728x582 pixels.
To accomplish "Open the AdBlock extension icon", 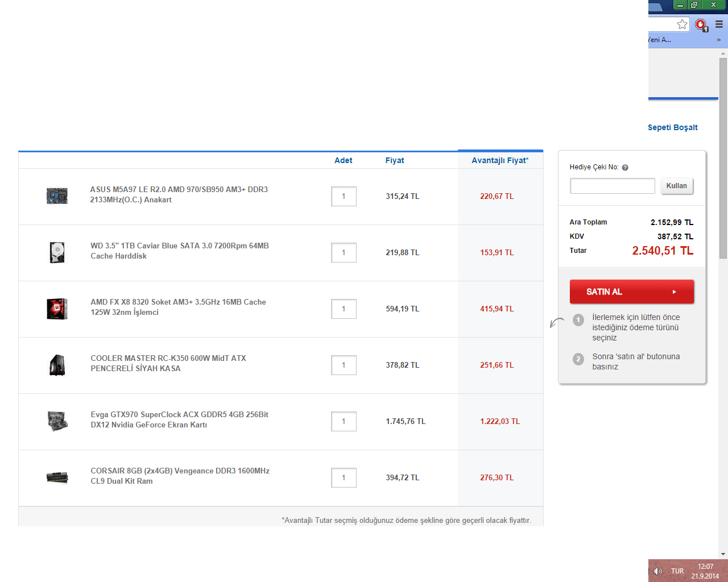I will (701, 25).
